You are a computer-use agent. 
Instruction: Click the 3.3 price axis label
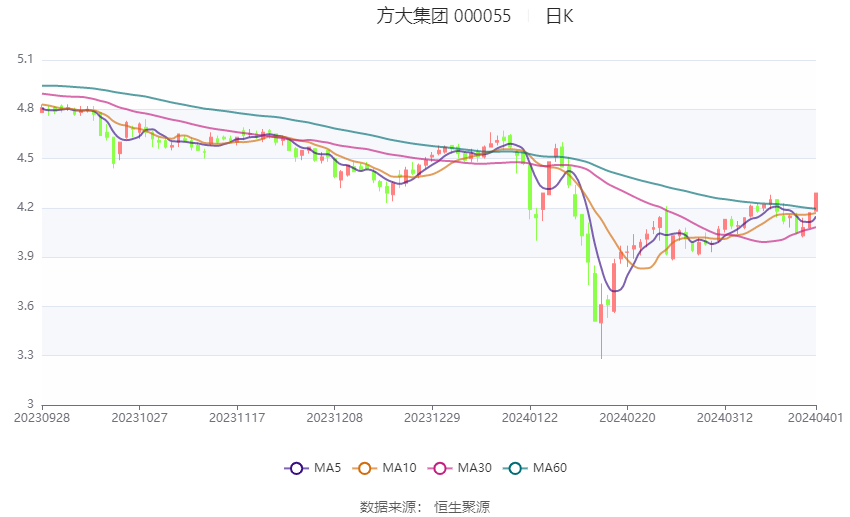pos(25,355)
